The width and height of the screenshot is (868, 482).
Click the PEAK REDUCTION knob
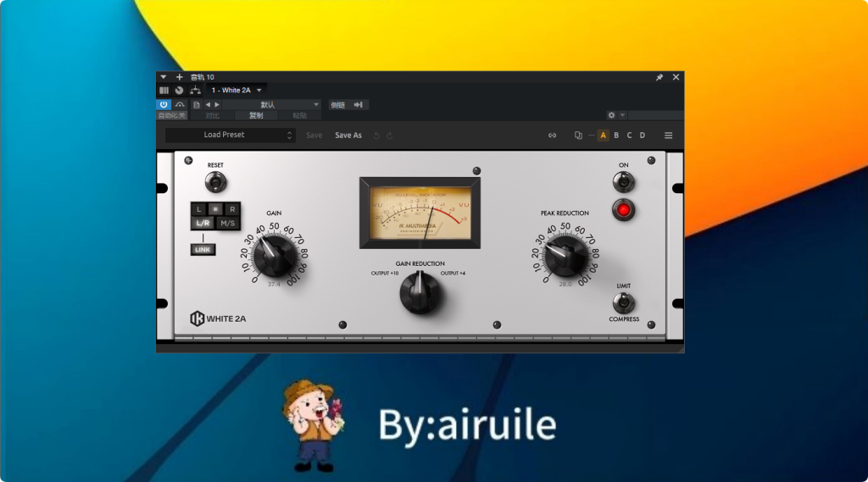tap(565, 256)
